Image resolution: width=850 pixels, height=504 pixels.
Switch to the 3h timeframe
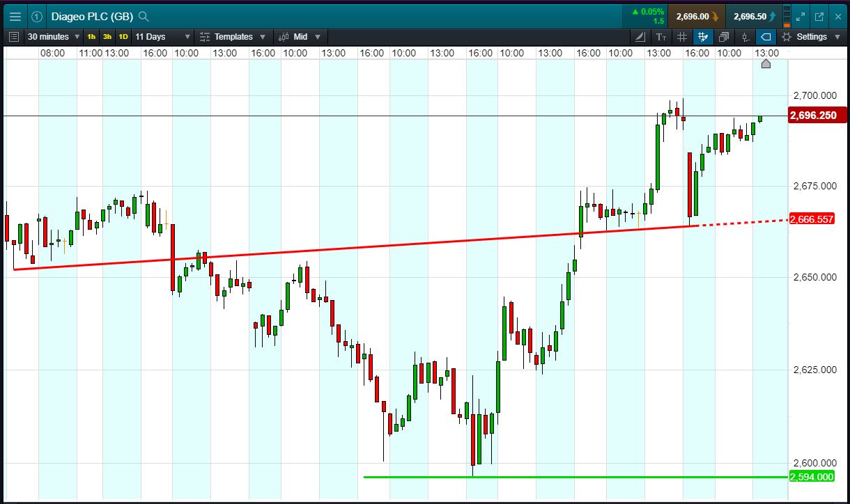point(107,37)
